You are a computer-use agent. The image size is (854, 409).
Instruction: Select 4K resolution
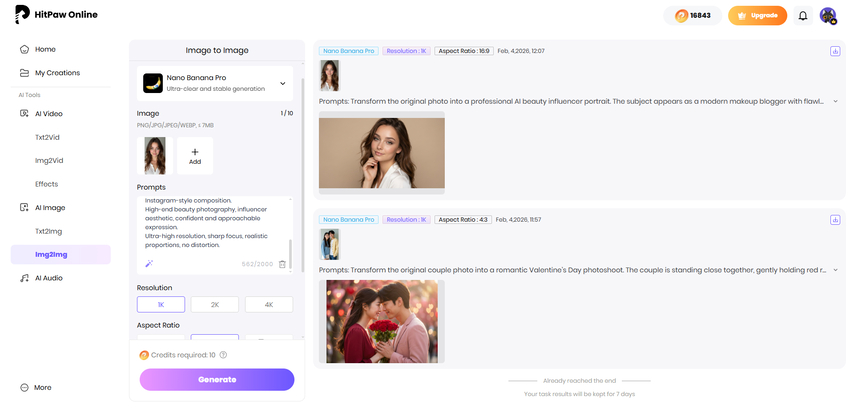pos(269,304)
